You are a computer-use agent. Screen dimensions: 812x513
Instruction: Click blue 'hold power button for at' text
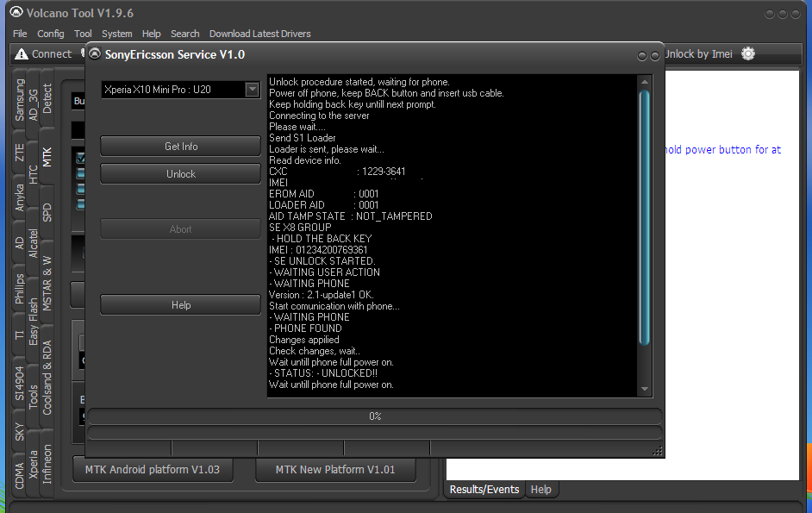[x=722, y=150]
